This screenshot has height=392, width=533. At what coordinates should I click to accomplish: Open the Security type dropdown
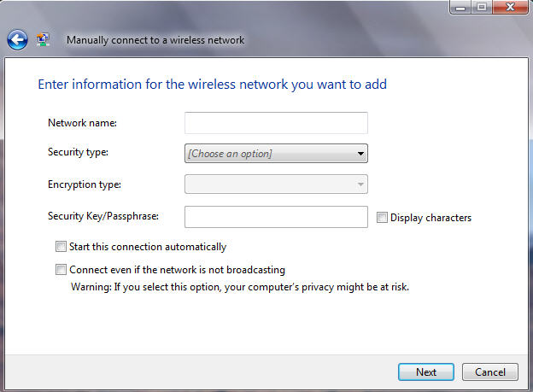point(276,154)
